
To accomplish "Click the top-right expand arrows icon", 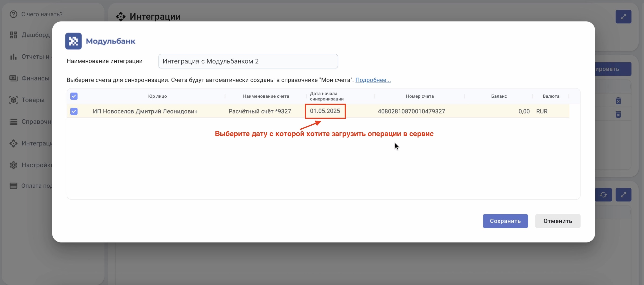I will (623, 17).
